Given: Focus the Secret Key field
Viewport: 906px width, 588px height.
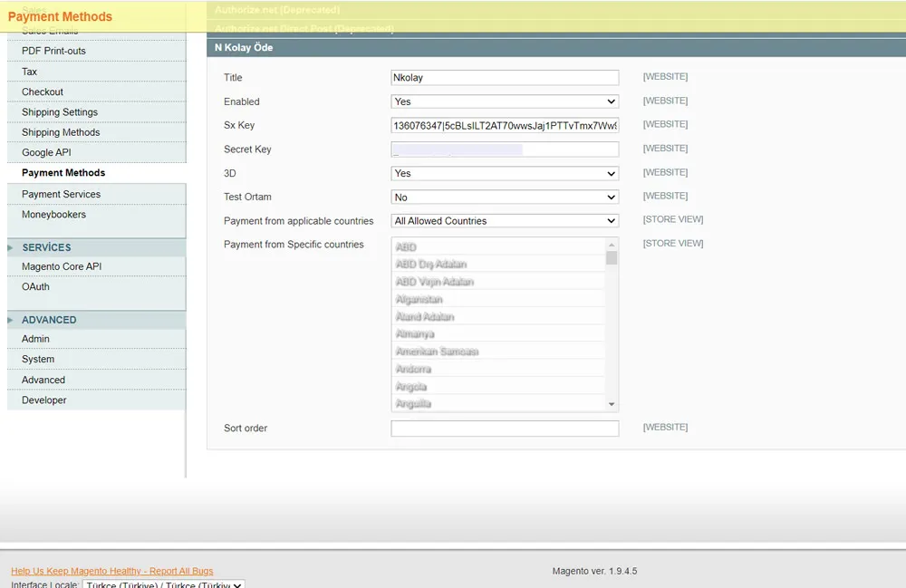Looking at the screenshot, I should tap(505, 149).
